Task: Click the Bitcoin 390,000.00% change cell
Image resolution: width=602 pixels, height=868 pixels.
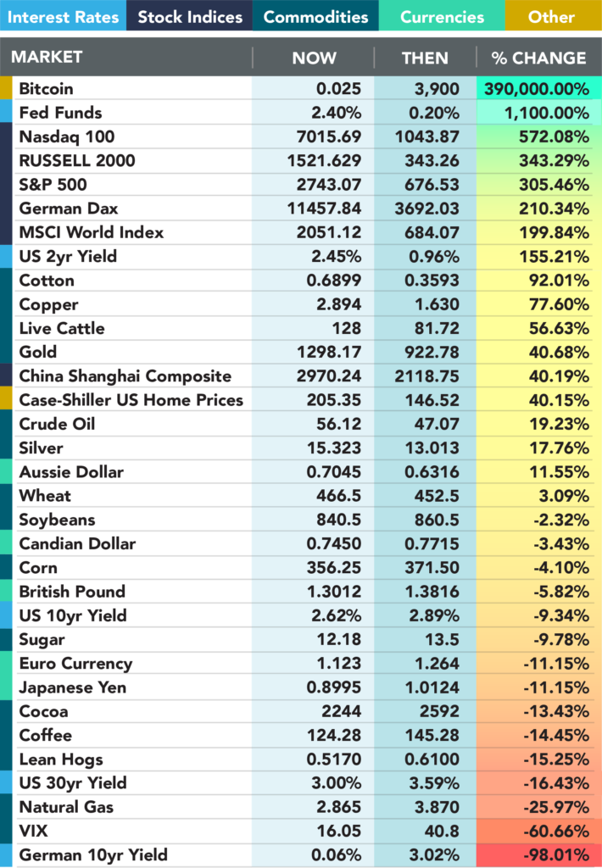Action: pos(539,88)
